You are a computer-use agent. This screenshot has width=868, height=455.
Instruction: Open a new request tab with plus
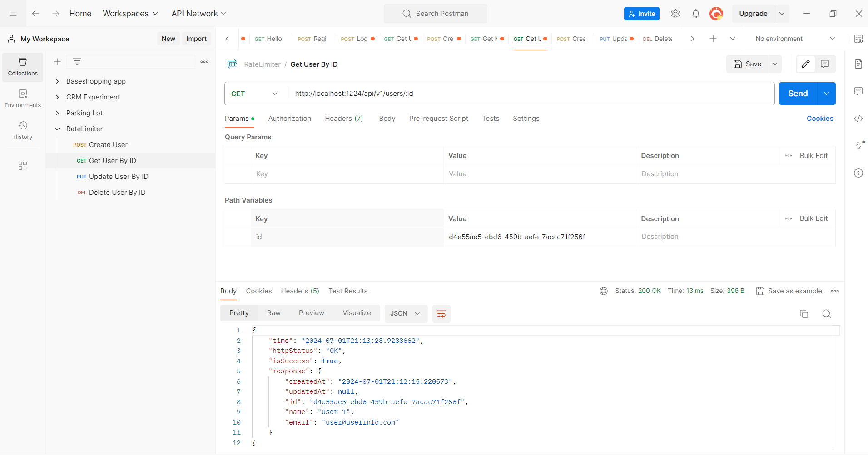click(x=713, y=39)
